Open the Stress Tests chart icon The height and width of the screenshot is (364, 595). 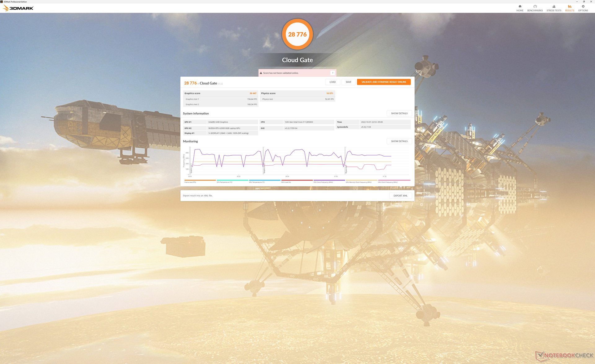click(554, 6)
